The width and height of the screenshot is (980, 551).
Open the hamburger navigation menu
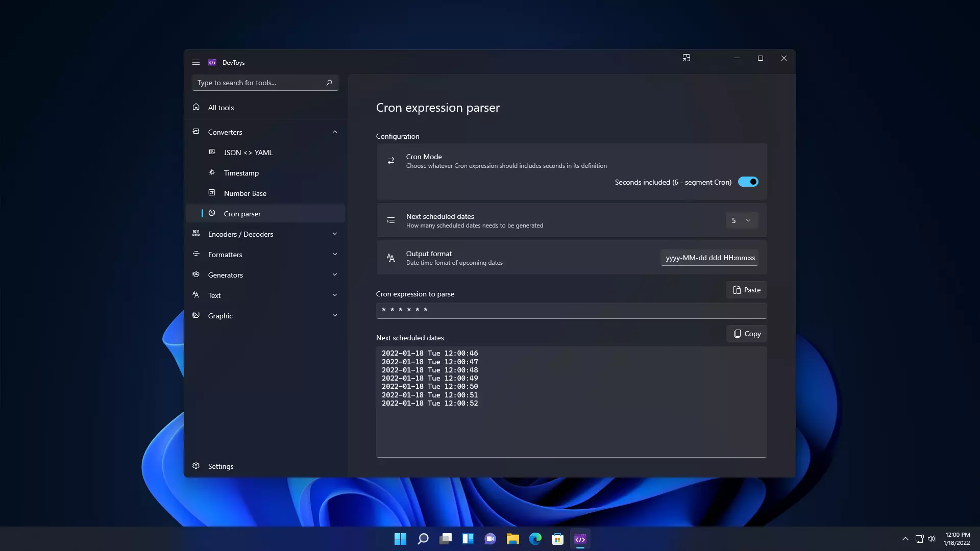(x=196, y=62)
